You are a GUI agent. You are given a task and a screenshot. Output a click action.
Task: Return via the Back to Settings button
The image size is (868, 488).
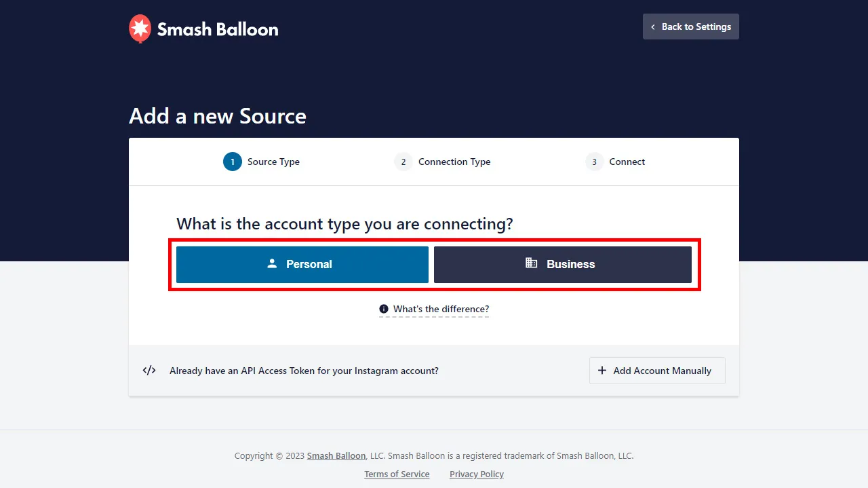click(691, 26)
